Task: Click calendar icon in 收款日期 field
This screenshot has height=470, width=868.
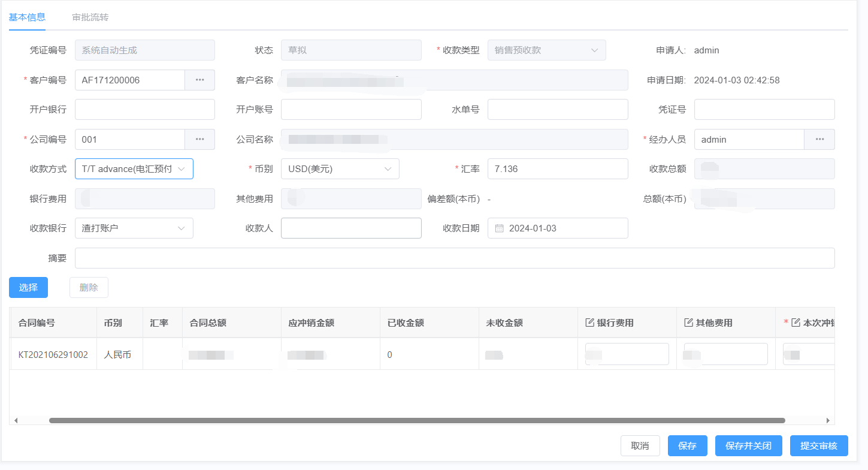Action: coord(500,228)
